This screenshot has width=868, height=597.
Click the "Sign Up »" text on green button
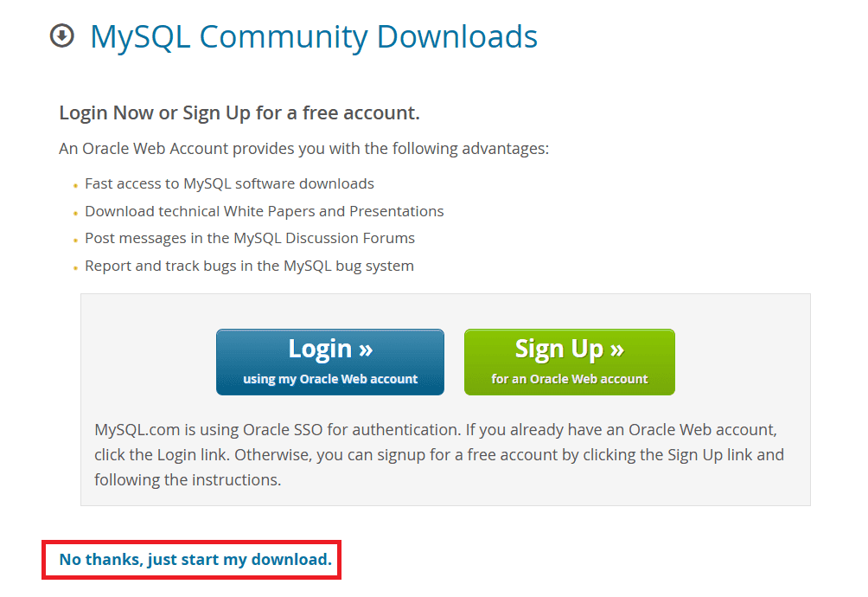570,349
